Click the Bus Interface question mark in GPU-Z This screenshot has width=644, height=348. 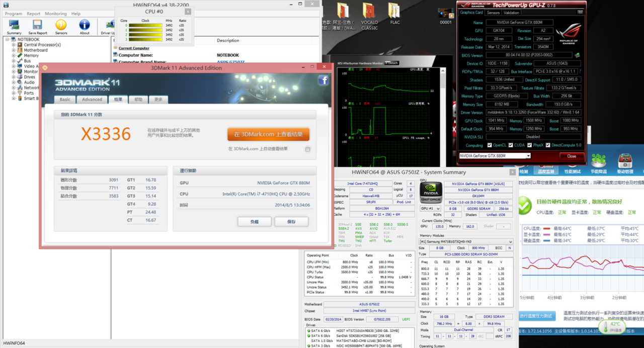point(580,71)
